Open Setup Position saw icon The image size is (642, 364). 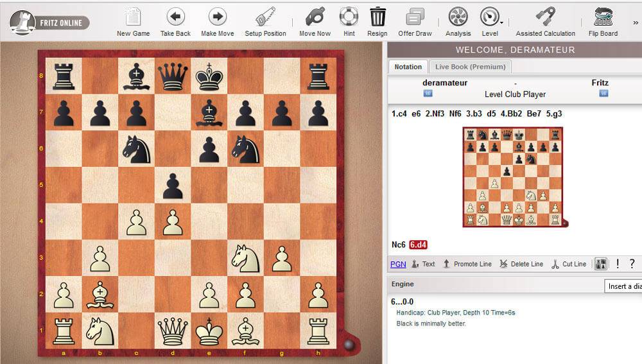(265, 17)
